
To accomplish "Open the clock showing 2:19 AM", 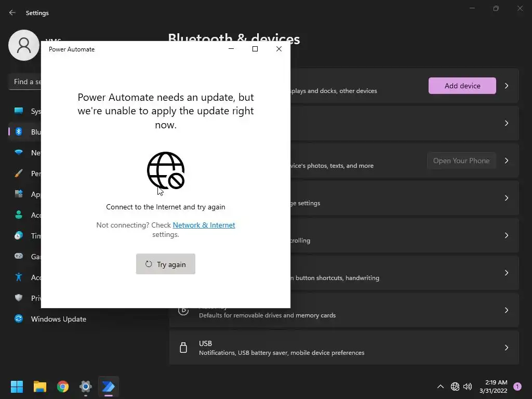I will click(x=494, y=387).
